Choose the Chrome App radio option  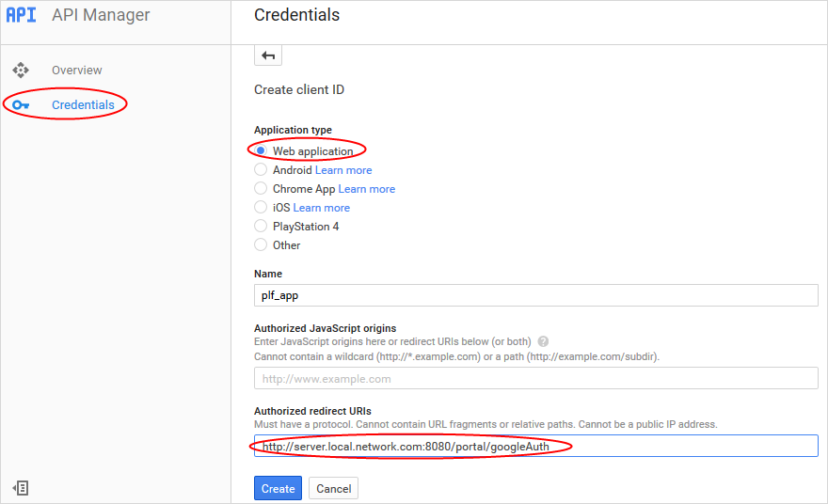point(261,188)
